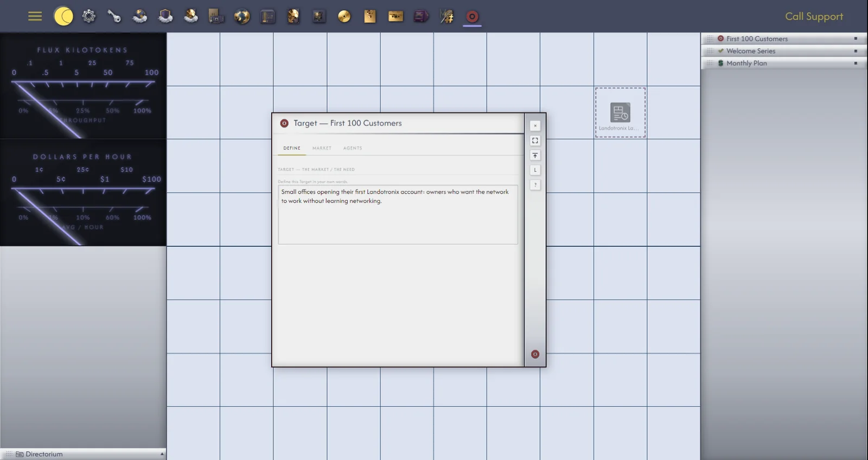Click the M-hash markdown toolbar icon
This screenshot has height=460, width=868.
click(x=446, y=16)
